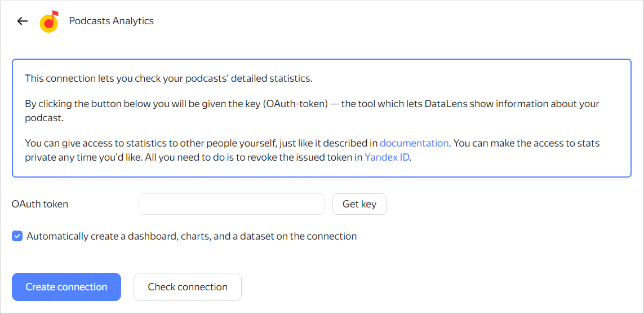Screen dimensions: 644x314
Task: Click the back arrow icon
Action: point(23,21)
